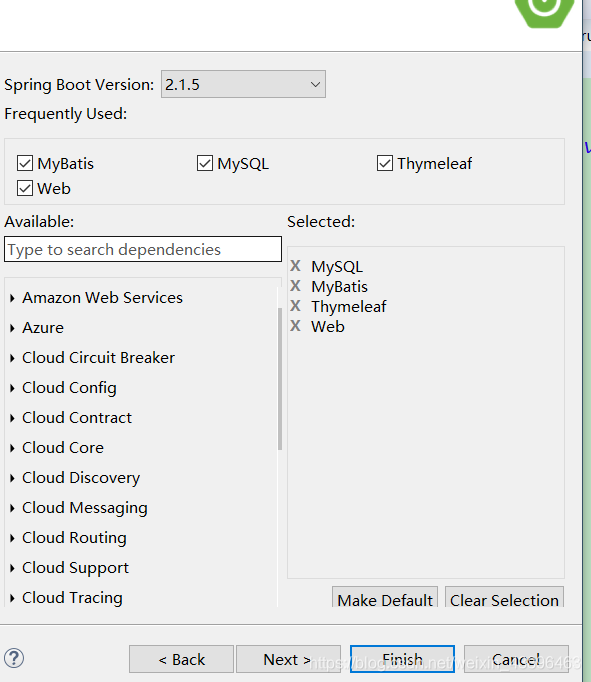591x682 pixels.
Task: Click the Available list scrollbar
Action: (x=280, y=378)
